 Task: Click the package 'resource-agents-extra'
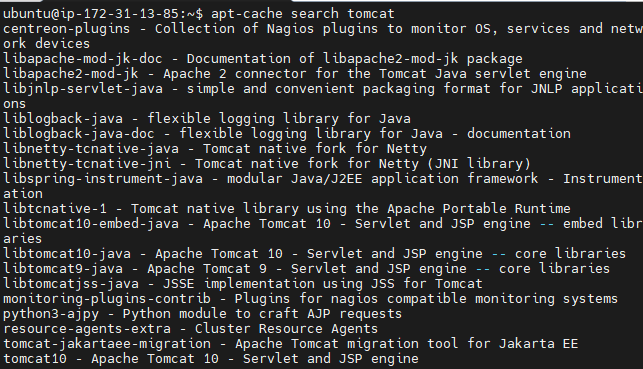tap(87, 329)
